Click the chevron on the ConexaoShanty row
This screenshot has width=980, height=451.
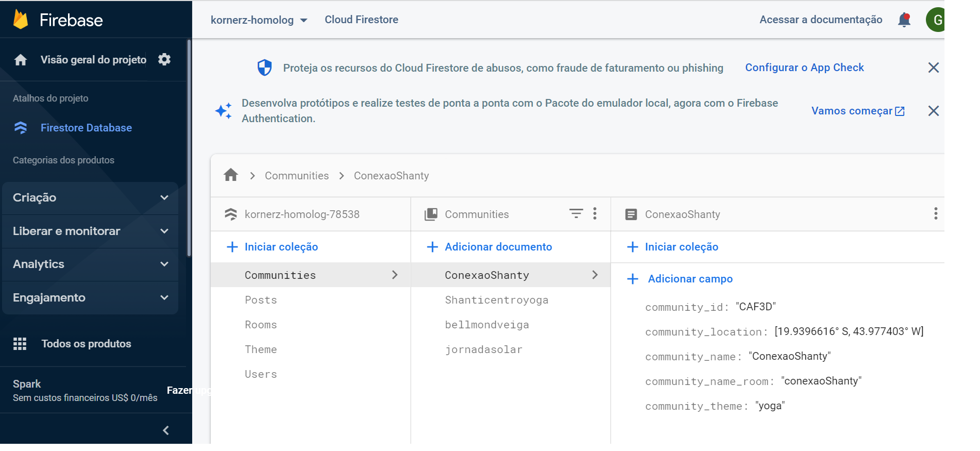coord(595,275)
